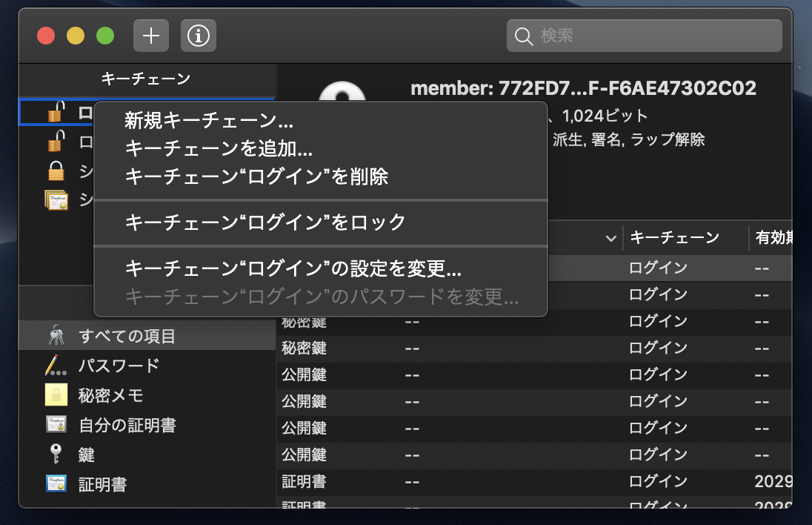Select 秘密メモ category
The width and height of the screenshot is (812, 525).
pyautogui.click(x=147, y=395)
